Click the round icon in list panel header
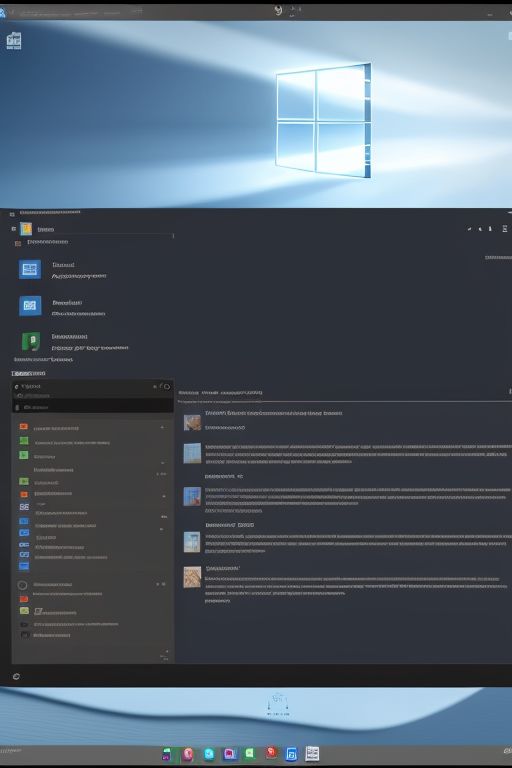512x768 pixels. tap(167, 386)
